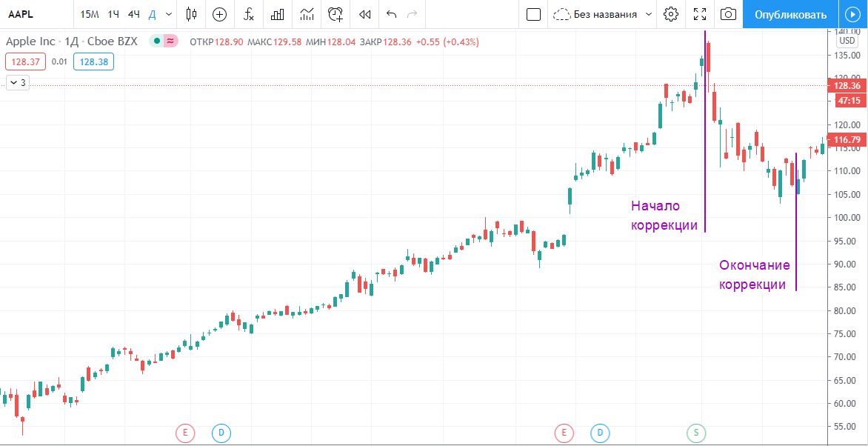The width and height of the screenshot is (868, 446).
Task: Toggle the market status indicator next to Cboe BZX
Action: pos(157,41)
